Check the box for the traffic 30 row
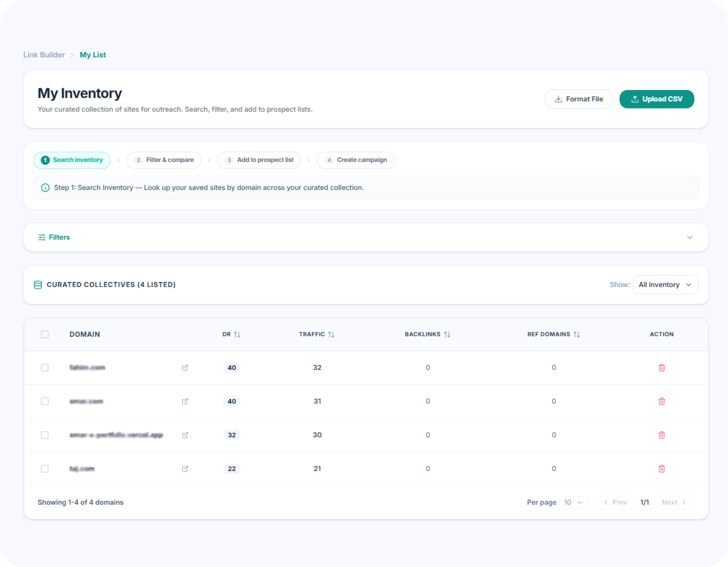728x567 pixels. coord(45,435)
